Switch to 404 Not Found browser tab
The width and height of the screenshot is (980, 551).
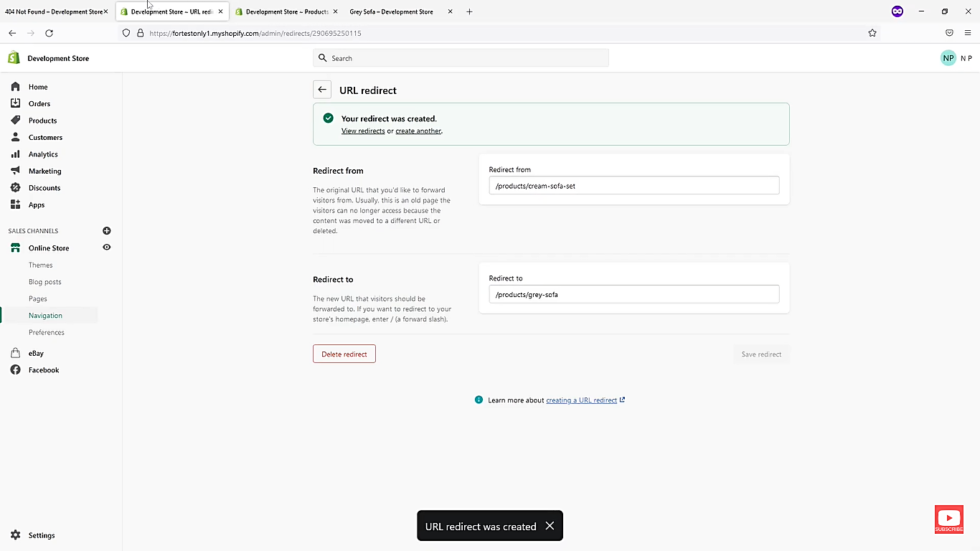click(x=54, y=11)
